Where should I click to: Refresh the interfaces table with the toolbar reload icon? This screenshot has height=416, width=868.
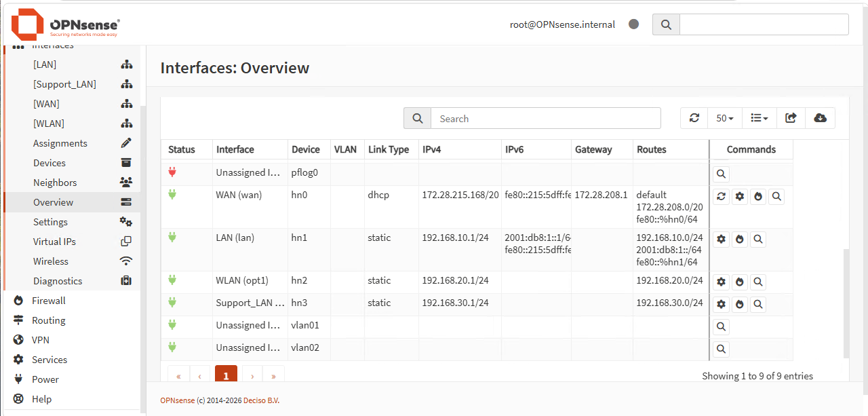coord(694,118)
